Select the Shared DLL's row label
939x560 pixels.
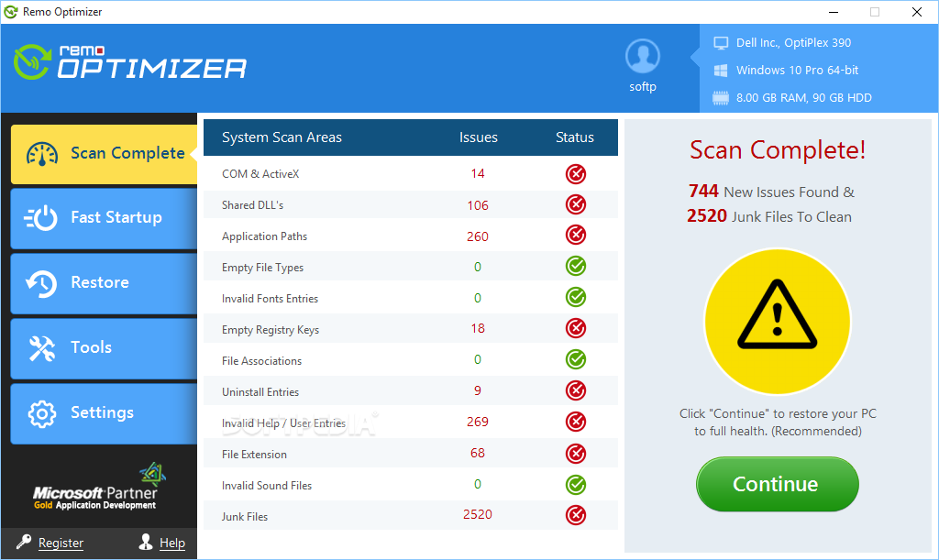[252, 205]
